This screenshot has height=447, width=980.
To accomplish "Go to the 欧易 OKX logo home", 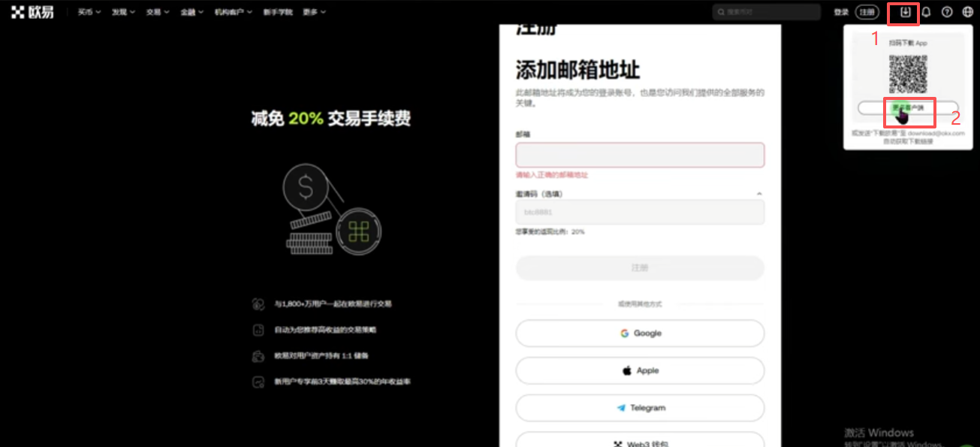I will point(32,12).
